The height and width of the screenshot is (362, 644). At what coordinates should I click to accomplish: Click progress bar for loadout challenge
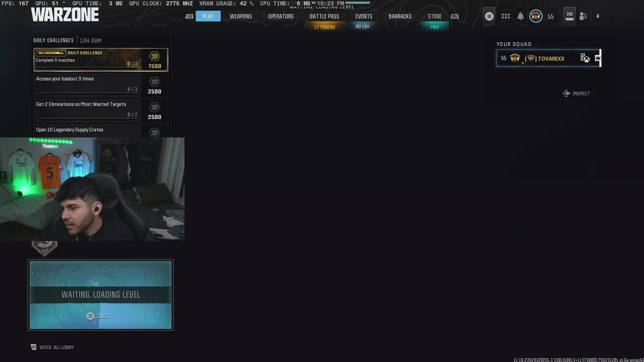click(87, 94)
